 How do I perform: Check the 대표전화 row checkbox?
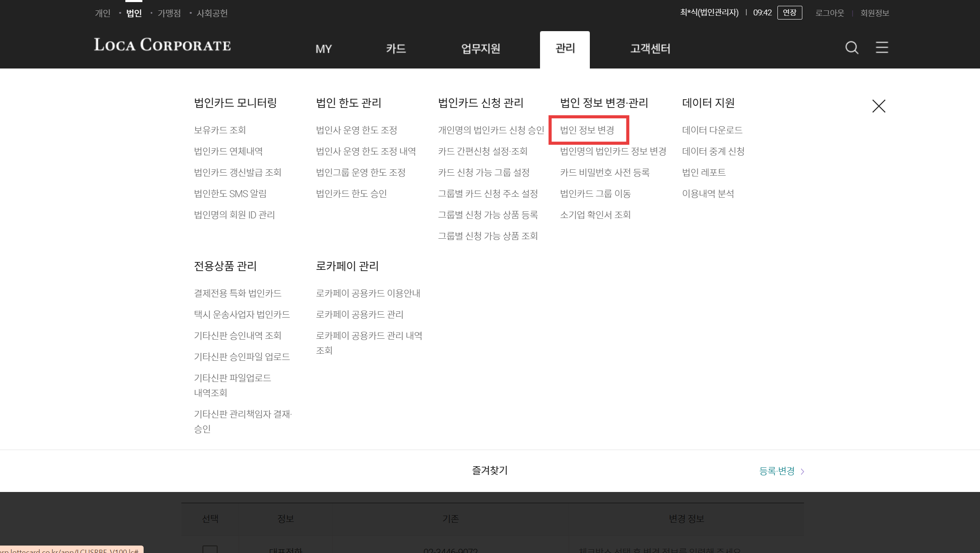click(x=210, y=549)
